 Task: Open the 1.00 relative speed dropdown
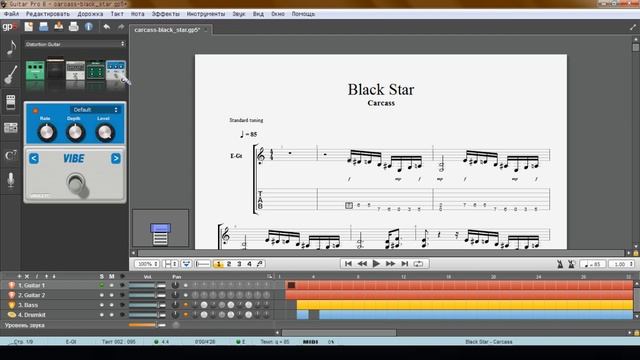[x=622, y=264]
